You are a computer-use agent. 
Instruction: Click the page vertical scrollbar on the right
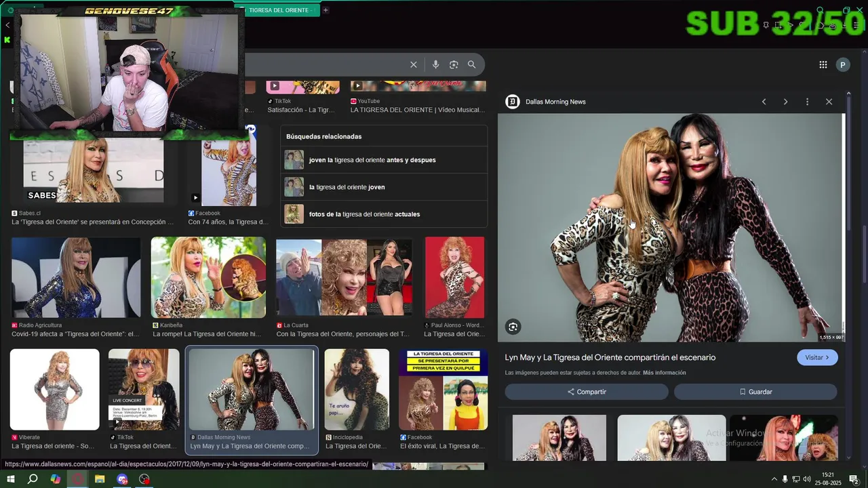pyautogui.click(x=864, y=254)
